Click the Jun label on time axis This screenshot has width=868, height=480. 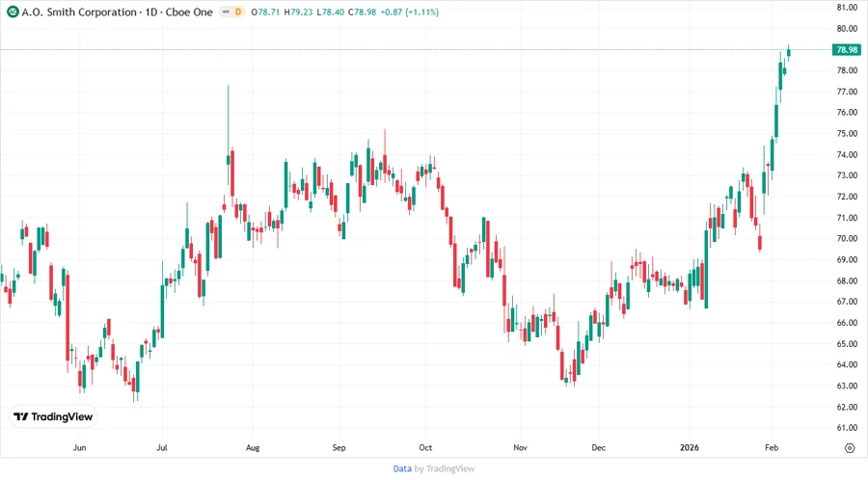point(80,447)
